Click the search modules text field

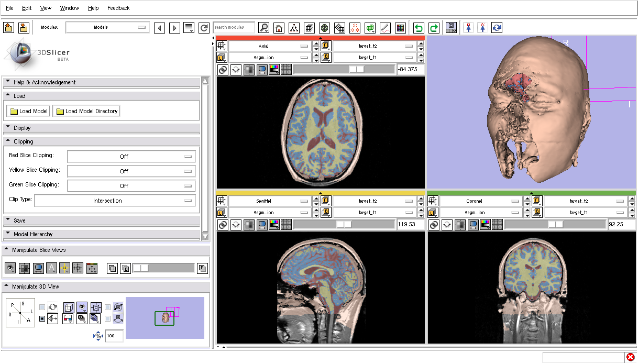[234, 27]
